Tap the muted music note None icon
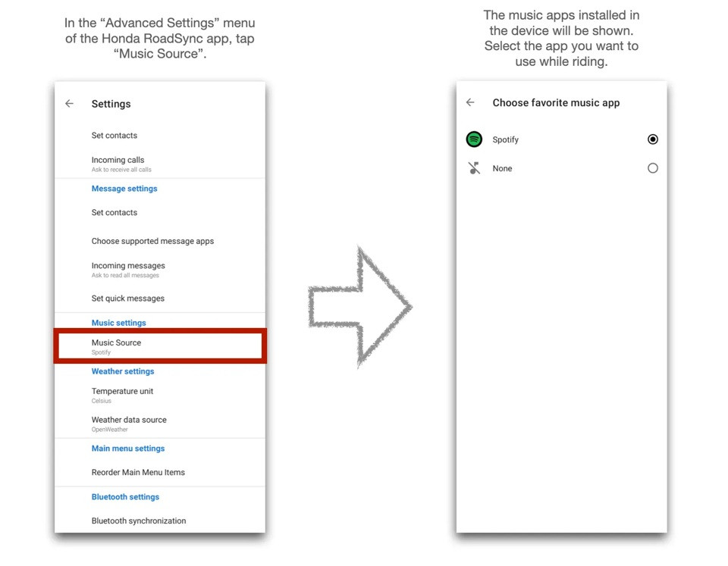Image resolution: width=728 pixels, height=566 pixels. coord(474,168)
